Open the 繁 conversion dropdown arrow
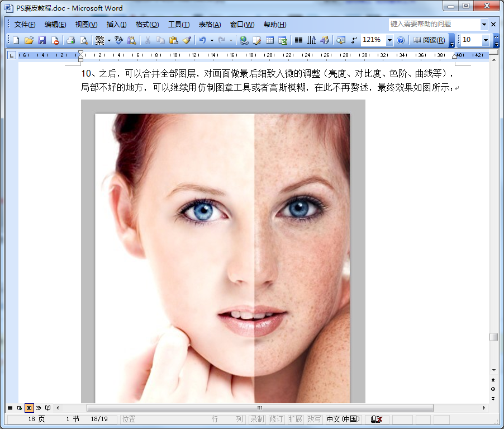The width and height of the screenshot is (504, 429). point(109,40)
